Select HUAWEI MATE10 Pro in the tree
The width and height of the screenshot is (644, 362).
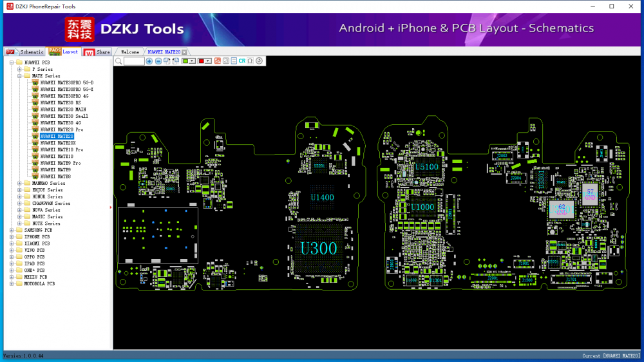pyautogui.click(x=62, y=149)
